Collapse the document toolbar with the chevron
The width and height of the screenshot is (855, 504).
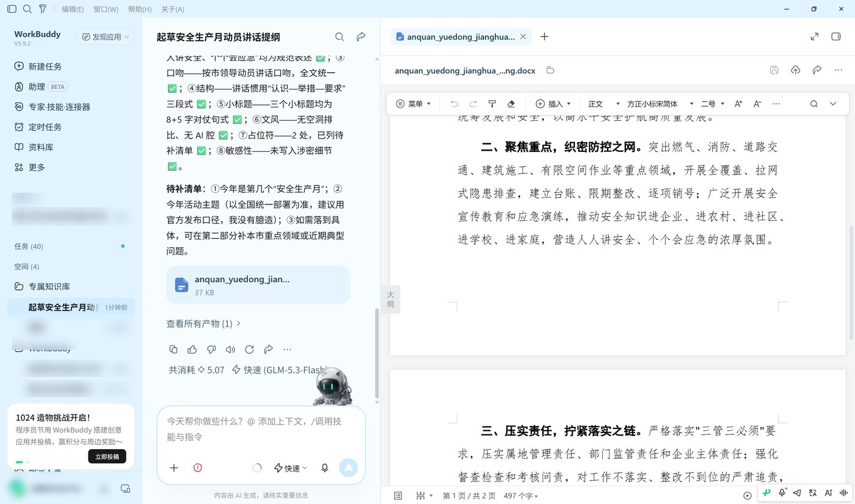(x=834, y=104)
